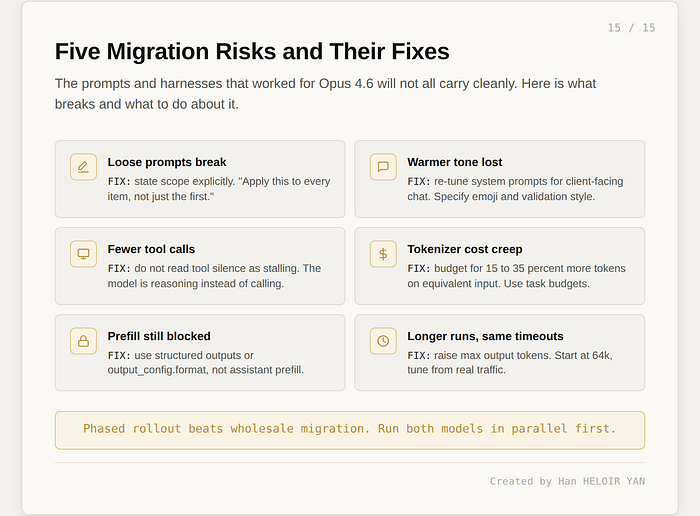The image size is (700, 516).
Task: Click the Five Migration Risks and Their Fixes title
Action: point(252,51)
